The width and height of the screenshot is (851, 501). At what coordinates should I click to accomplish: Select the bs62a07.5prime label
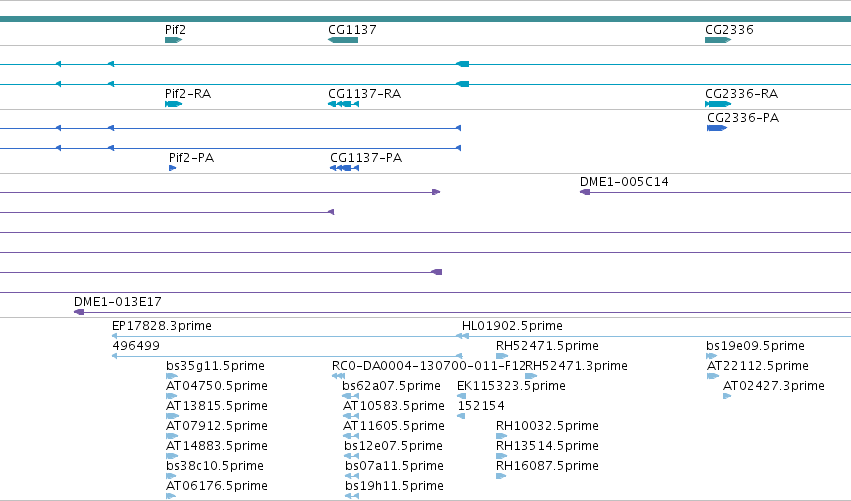(391, 386)
